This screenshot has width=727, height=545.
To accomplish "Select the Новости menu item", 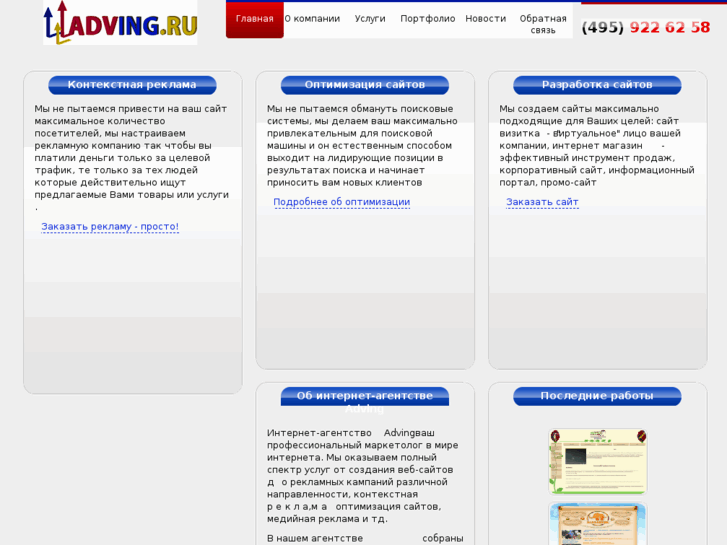I will click(x=485, y=19).
